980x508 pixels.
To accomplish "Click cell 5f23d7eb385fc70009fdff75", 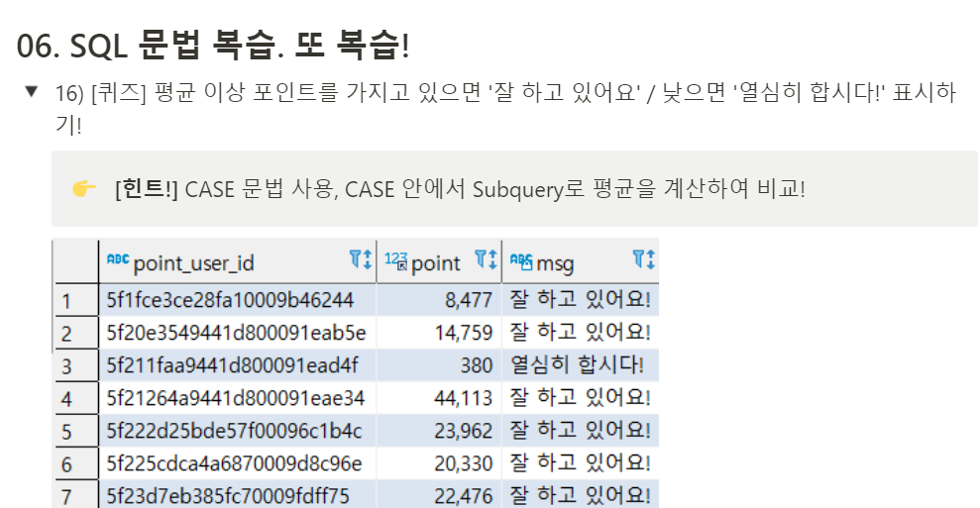I will point(238,493).
